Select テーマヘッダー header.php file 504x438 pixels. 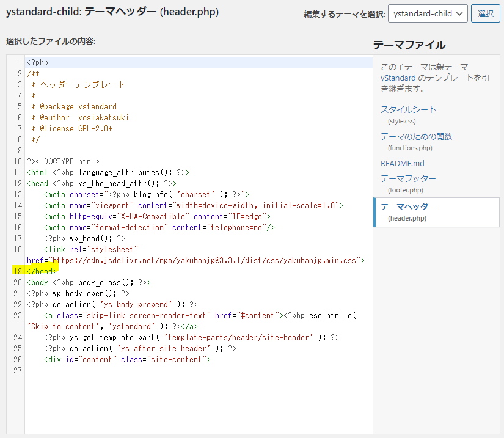coord(437,212)
